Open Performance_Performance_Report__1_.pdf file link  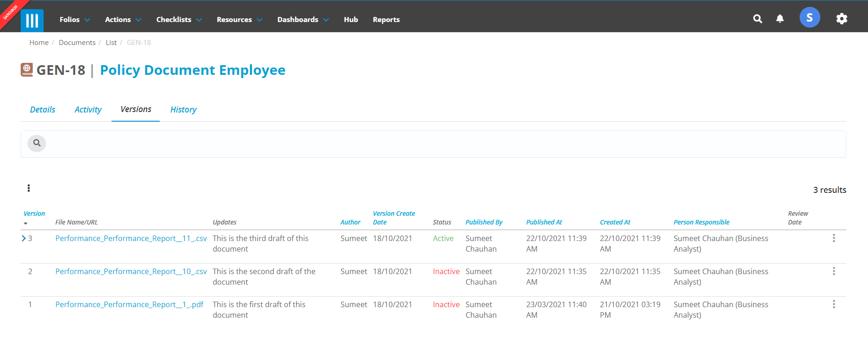[129, 304]
